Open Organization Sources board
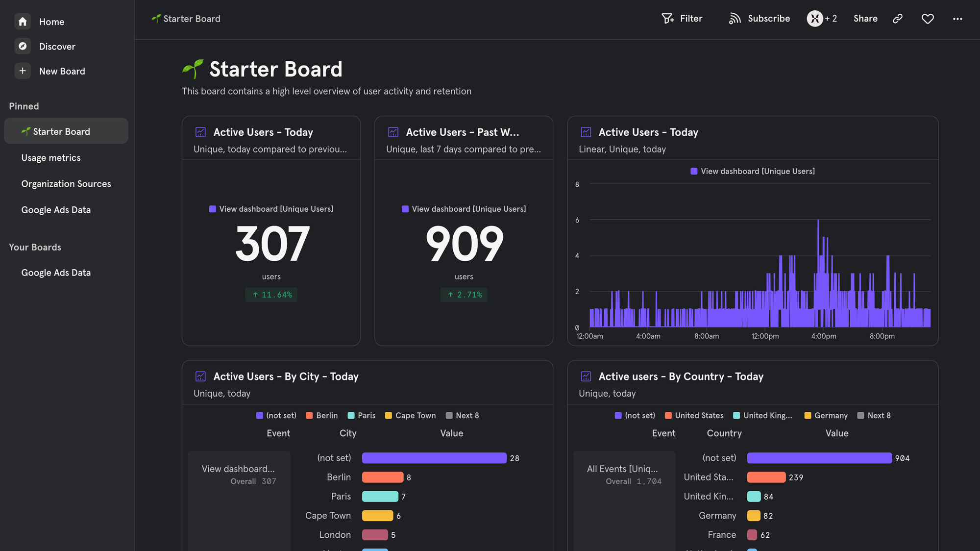980x551 pixels. (66, 184)
